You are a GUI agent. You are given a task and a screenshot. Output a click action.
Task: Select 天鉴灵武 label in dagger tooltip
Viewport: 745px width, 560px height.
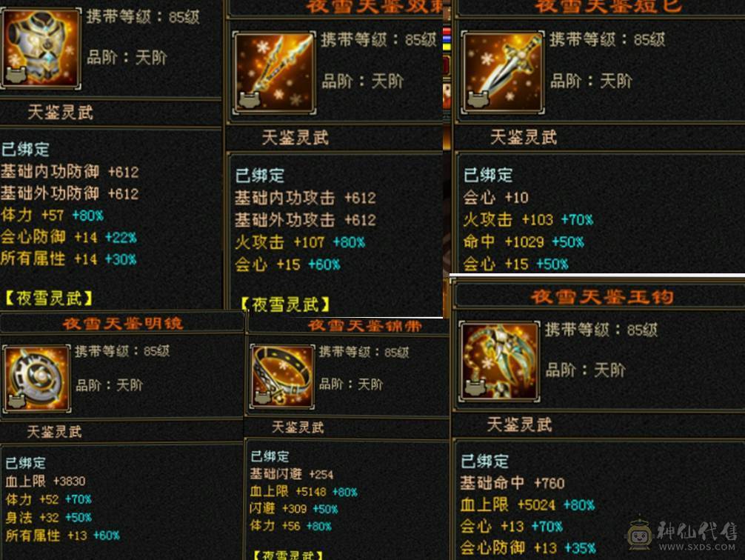coord(523,137)
